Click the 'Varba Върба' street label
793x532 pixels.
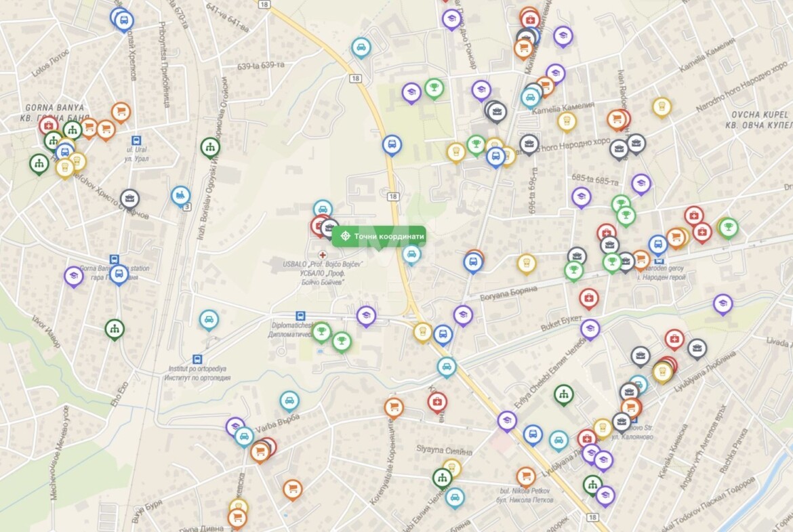277,424
